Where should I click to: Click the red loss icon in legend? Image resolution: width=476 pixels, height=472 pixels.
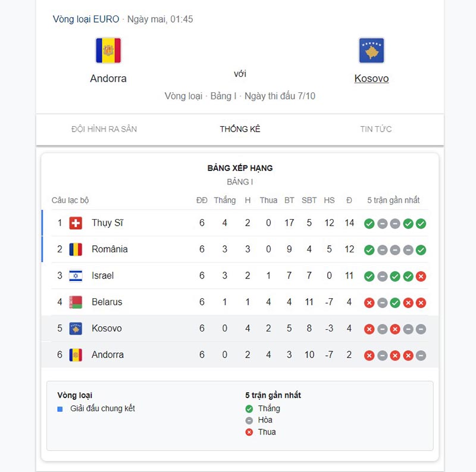[250, 432]
